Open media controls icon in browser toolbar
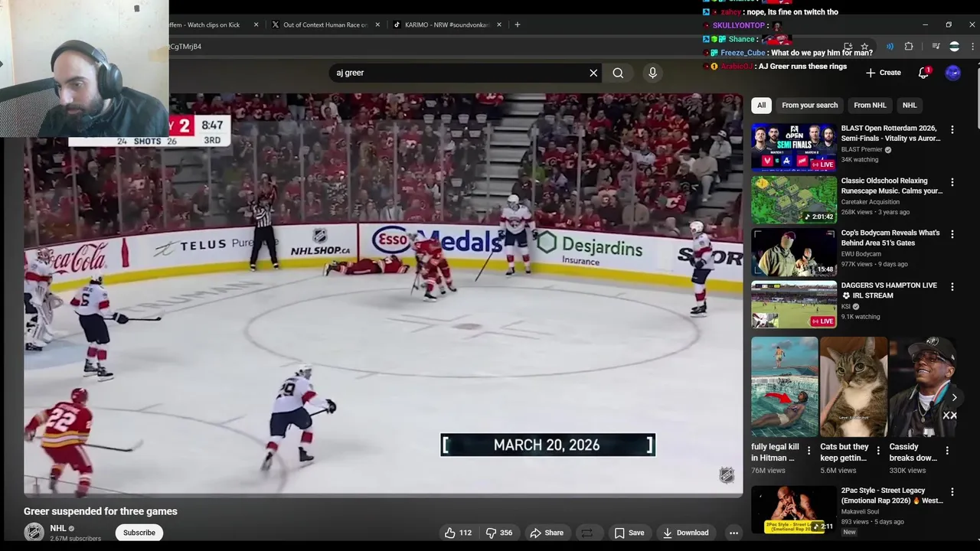The height and width of the screenshot is (551, 980). click(x=936, y=47)
